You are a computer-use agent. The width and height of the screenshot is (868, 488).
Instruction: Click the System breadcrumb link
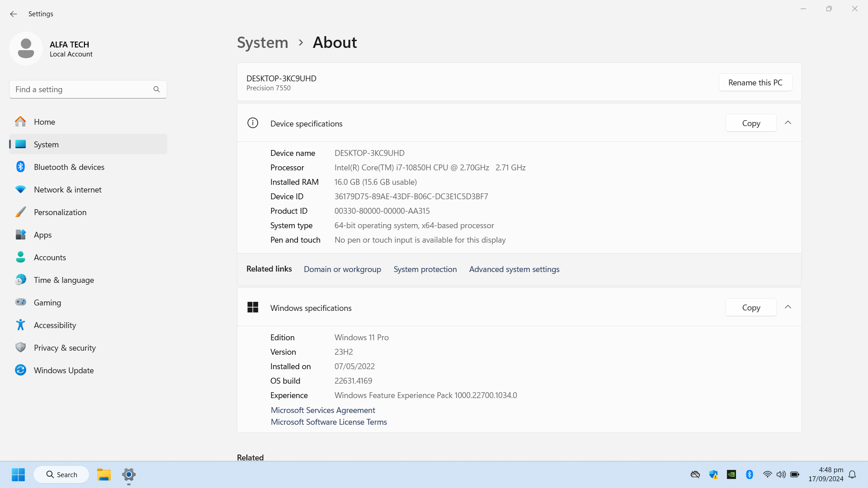click(263, 42)
